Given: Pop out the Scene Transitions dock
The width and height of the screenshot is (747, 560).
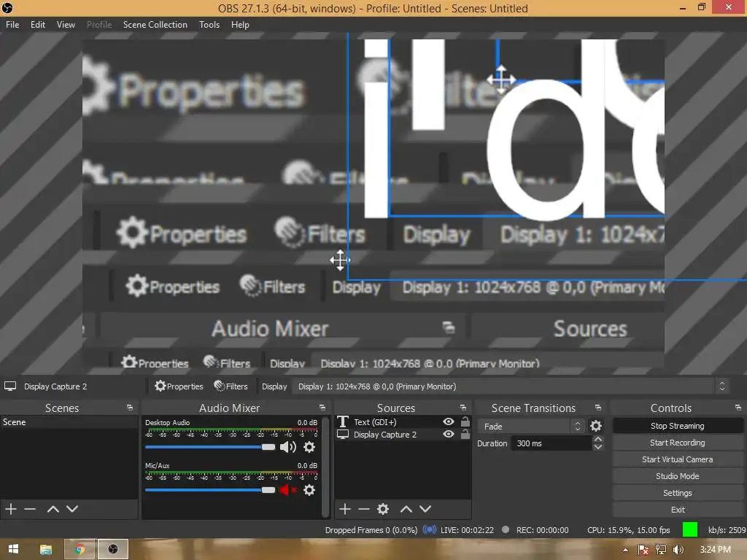Looking at the screenshot, I should click(598, 408).
